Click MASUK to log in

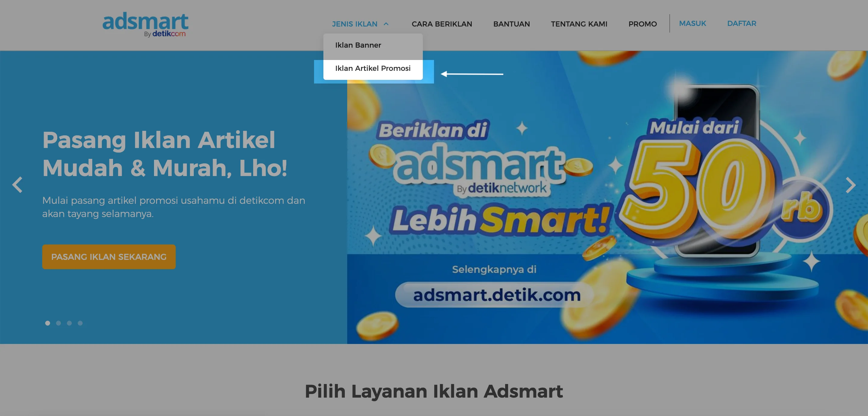pos(693,23)
